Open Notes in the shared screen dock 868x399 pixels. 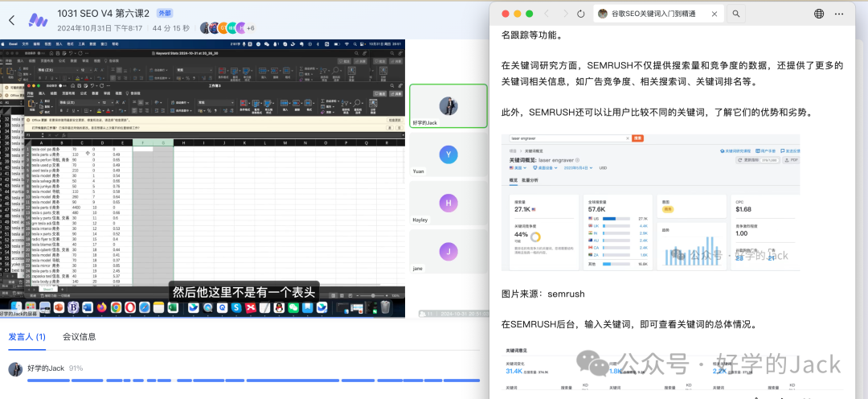click(x=158, y=307)
